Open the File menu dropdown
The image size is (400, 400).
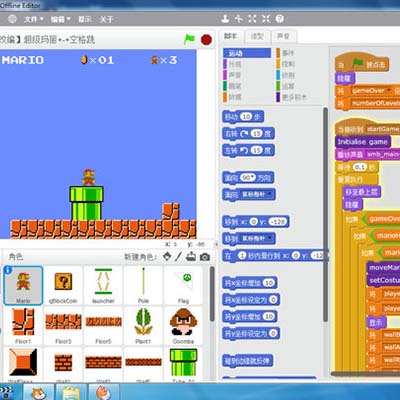[x=34, y=19]
